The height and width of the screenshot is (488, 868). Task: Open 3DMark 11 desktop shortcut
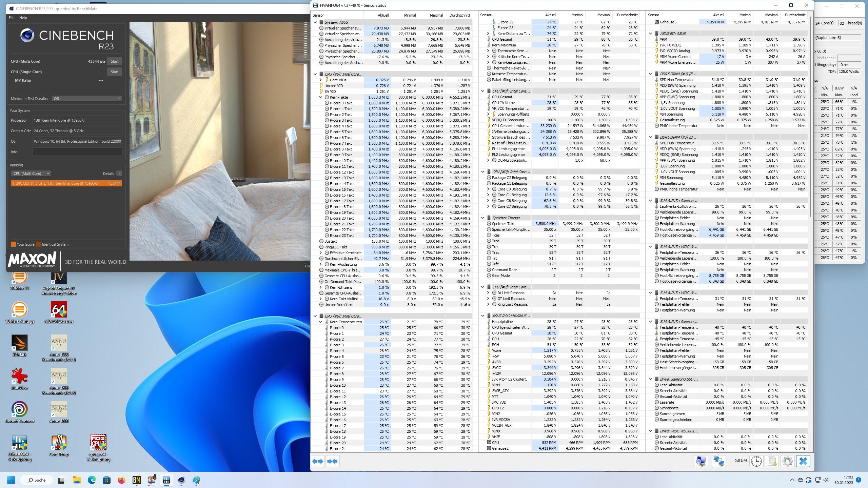19,281
